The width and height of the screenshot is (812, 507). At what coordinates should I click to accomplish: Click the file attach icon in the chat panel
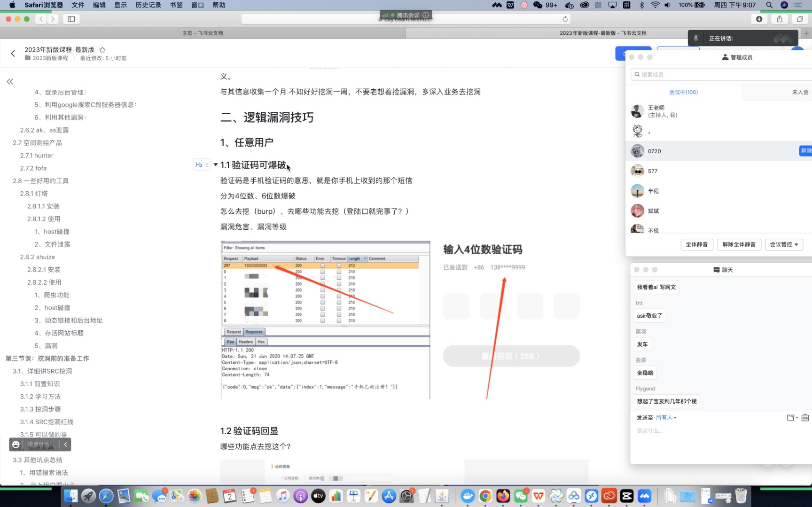tap(792, 418)
